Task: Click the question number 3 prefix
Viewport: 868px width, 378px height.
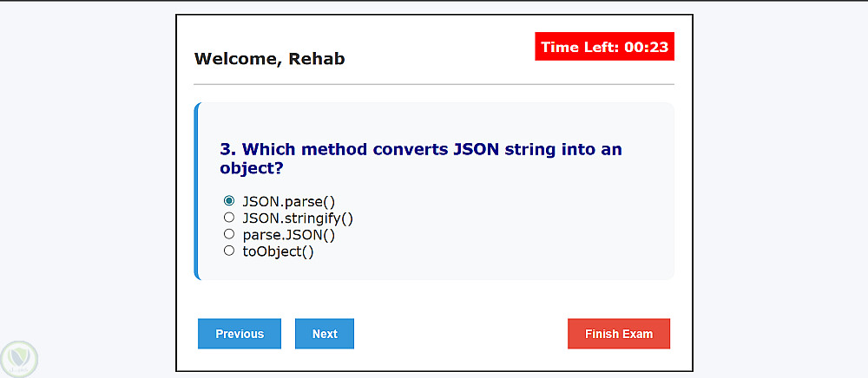Action: pyautogui.click(x=228, y=149)
